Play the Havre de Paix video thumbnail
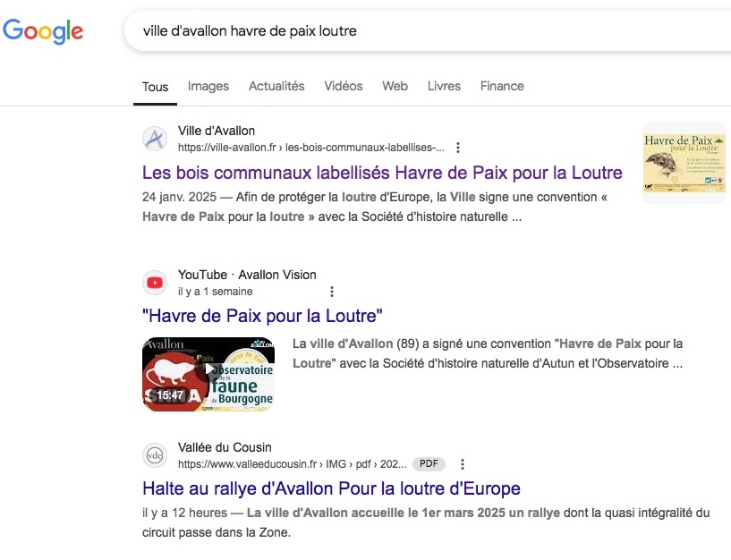Viewport: 731px width, 560px height. [x=208, y=375]
